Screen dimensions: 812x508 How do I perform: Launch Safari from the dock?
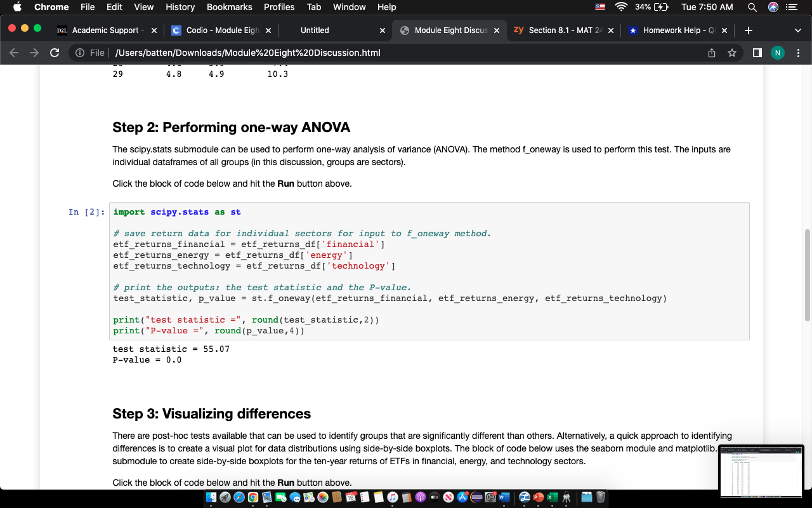pos(239,497)
